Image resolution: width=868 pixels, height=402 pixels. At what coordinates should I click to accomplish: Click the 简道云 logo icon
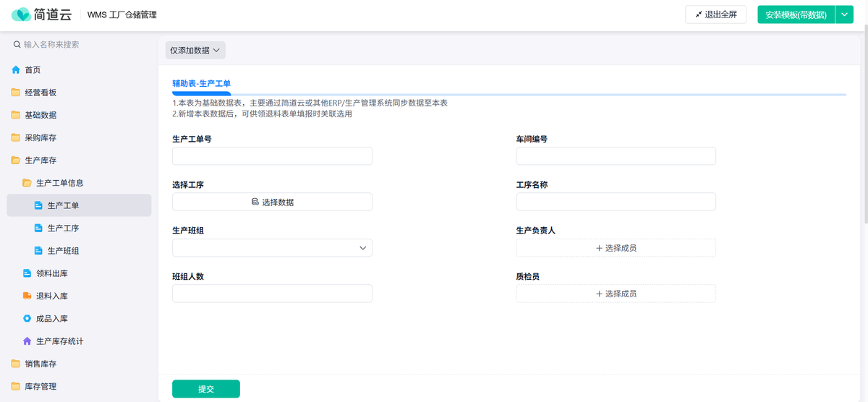[21, 14]
